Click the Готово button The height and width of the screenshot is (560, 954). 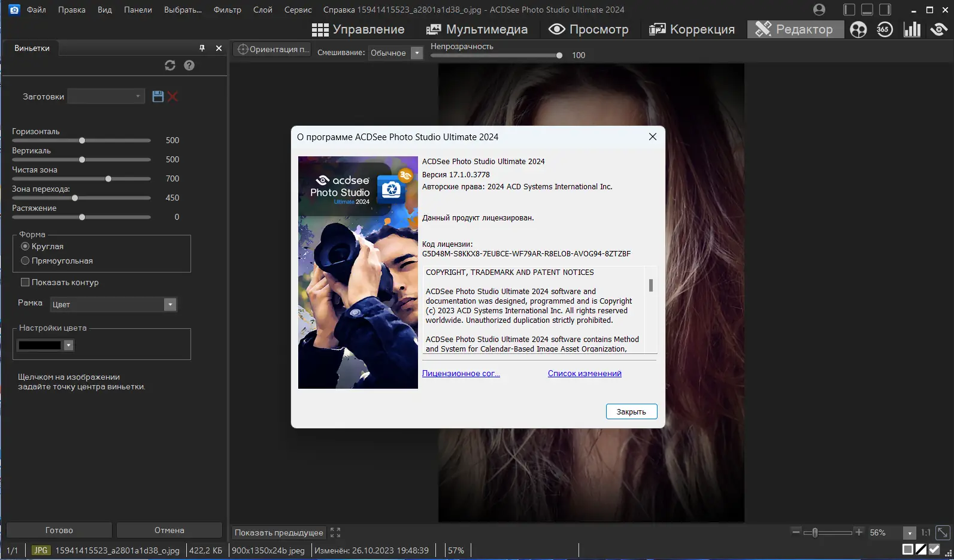pos(59,530)
